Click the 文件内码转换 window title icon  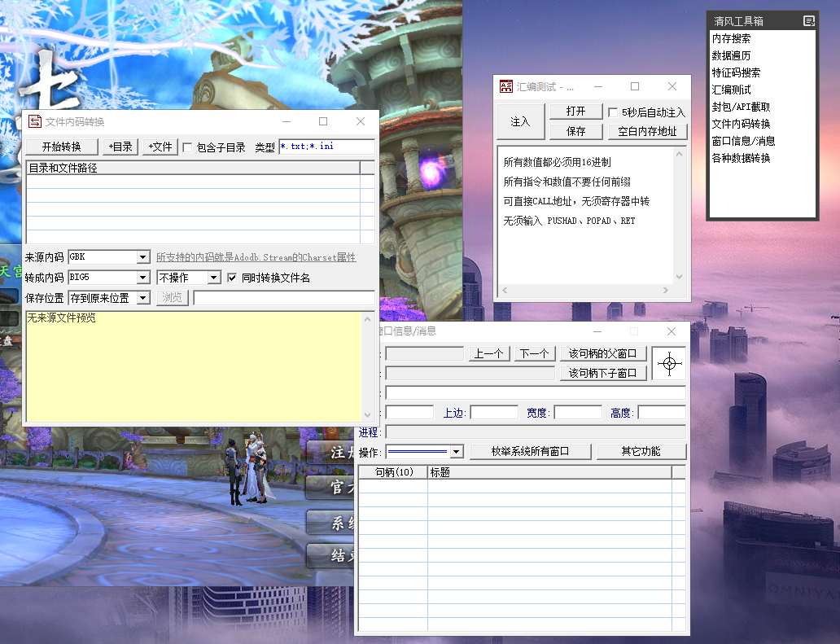tap(35, 121)
